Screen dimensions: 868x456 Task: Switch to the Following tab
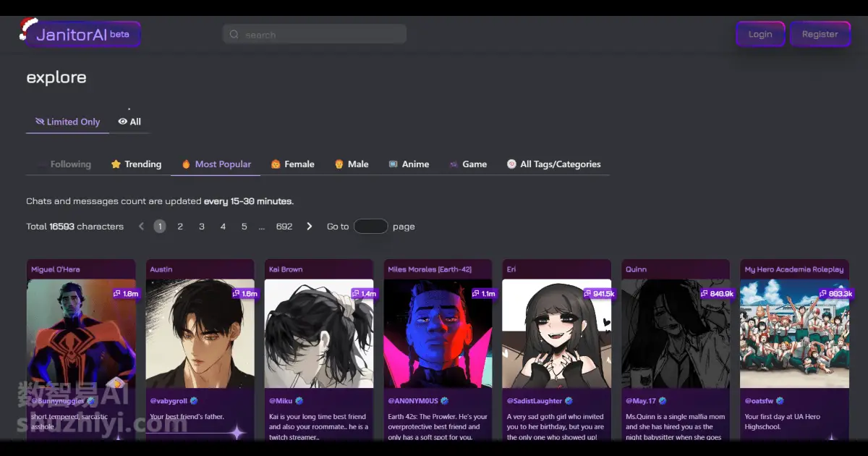(64, 164)
